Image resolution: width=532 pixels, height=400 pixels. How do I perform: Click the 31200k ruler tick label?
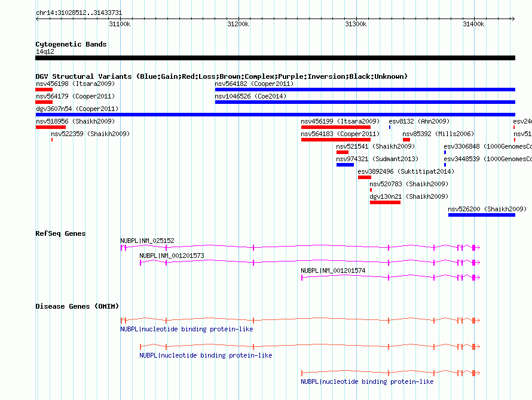point(238,24)
